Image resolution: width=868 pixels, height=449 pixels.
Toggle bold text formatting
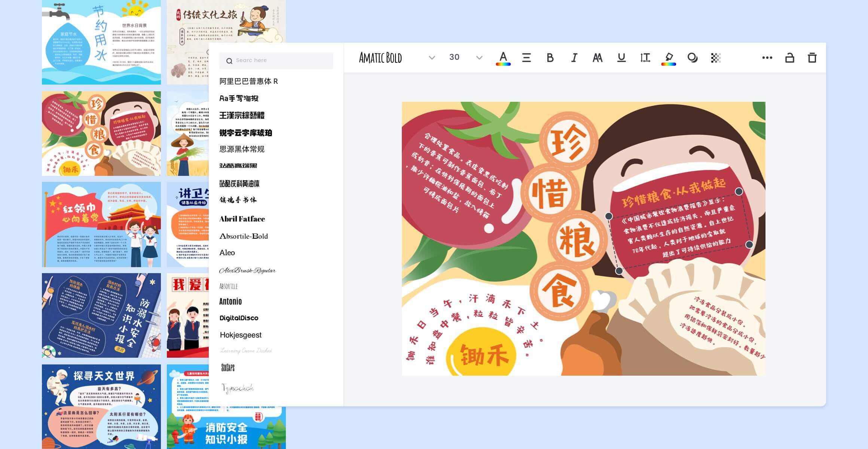[x=550, y=58]
